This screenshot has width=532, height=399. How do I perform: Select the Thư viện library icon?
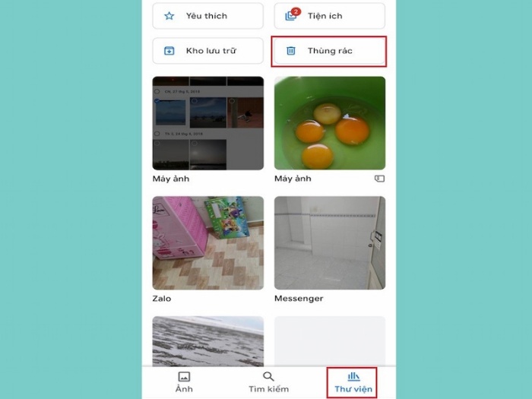tap(353, 376)
